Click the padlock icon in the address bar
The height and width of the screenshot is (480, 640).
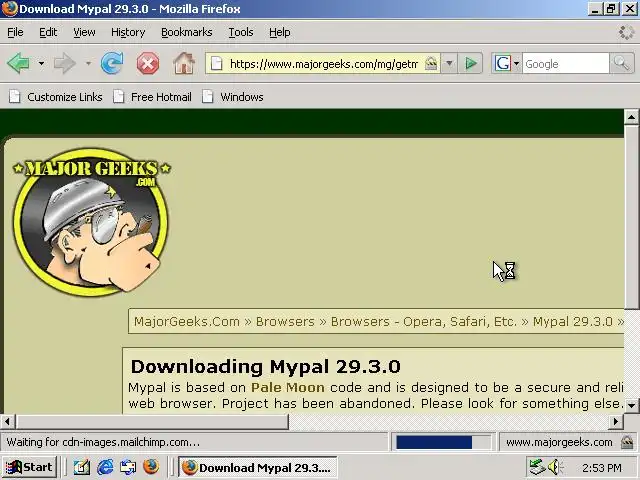click(x=431, y=63)
